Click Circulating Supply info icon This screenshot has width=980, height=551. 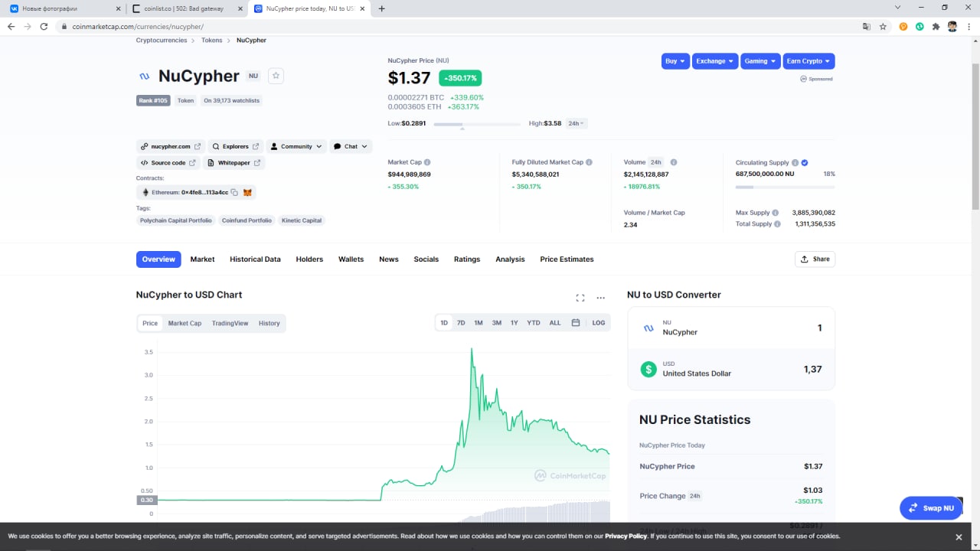795,163
